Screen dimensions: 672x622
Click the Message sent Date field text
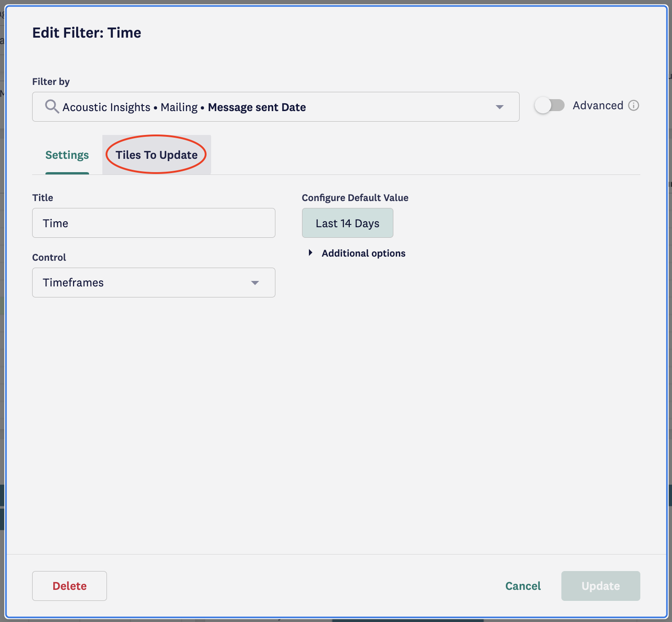pyautogui.click(x=257, y=107)
